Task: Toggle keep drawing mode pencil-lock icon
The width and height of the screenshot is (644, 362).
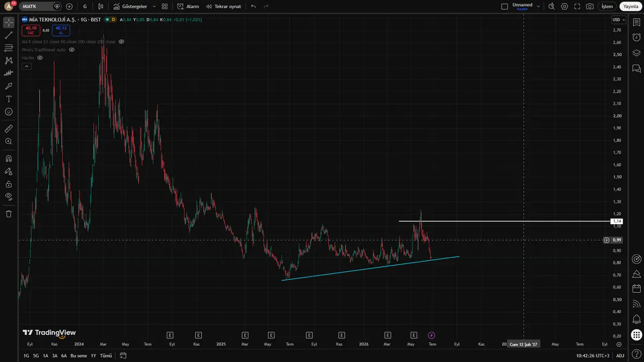Action: (x=9, y=172)
